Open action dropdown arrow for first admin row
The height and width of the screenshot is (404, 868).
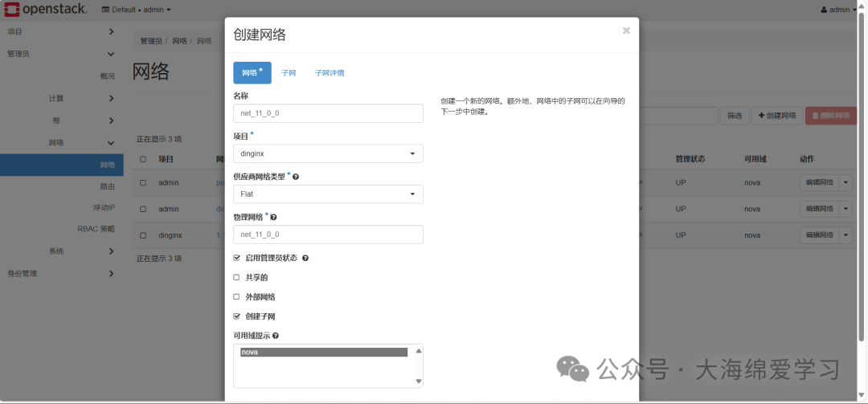click(x=845, y=182)
